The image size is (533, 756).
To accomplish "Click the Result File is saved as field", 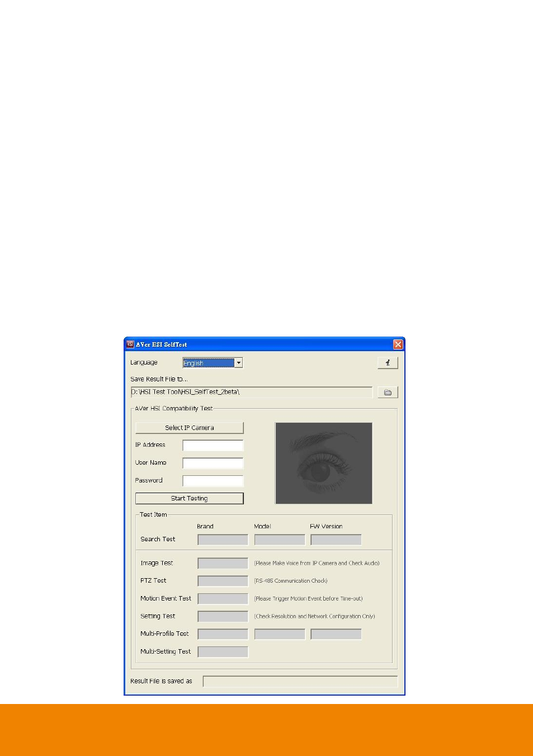I will pyautogui.click(x=300, y=681).
